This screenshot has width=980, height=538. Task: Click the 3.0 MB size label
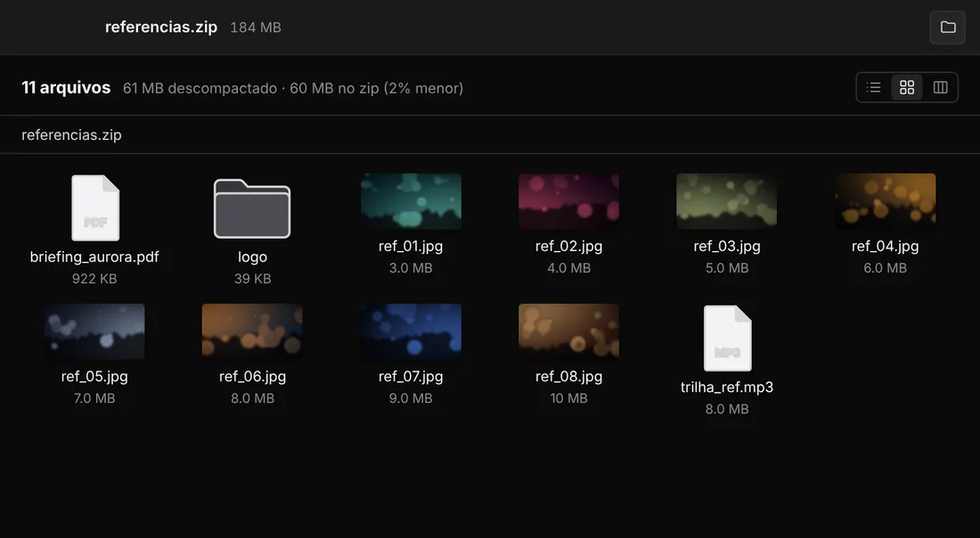411,268
